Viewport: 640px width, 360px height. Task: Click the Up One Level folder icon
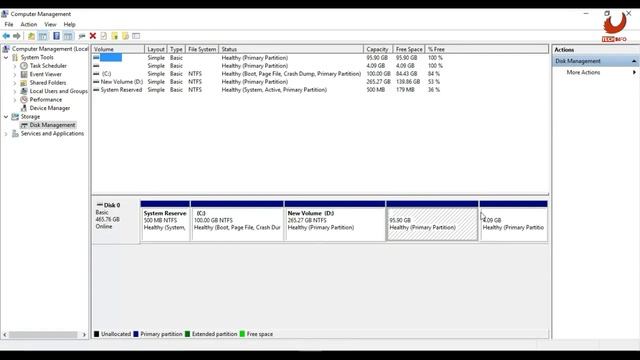[31, 36]
